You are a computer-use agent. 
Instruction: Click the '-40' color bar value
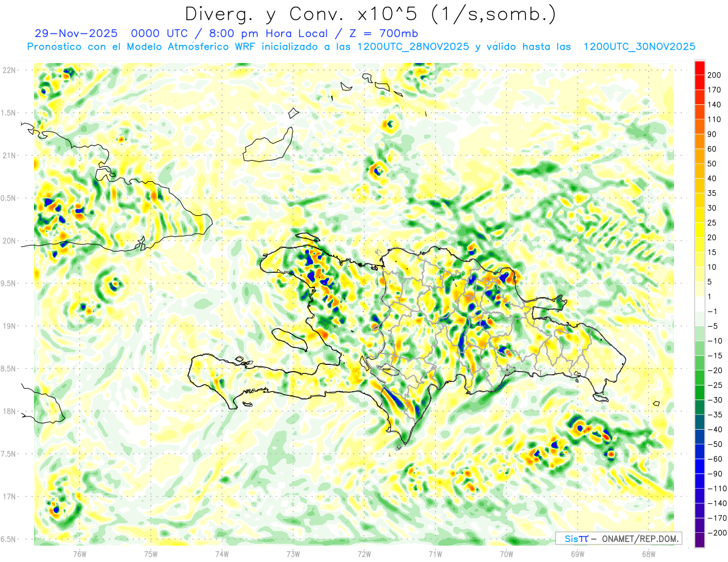click(x=716, y=429)
